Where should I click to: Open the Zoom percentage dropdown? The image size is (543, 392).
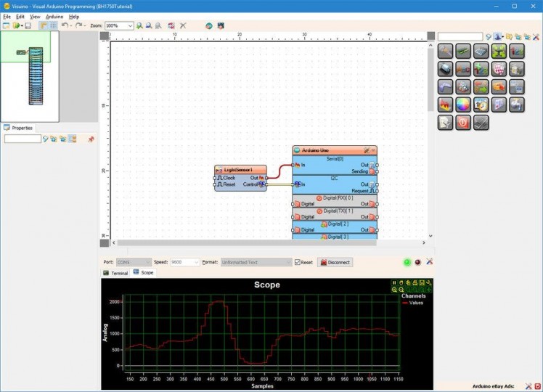click(130, 25)
